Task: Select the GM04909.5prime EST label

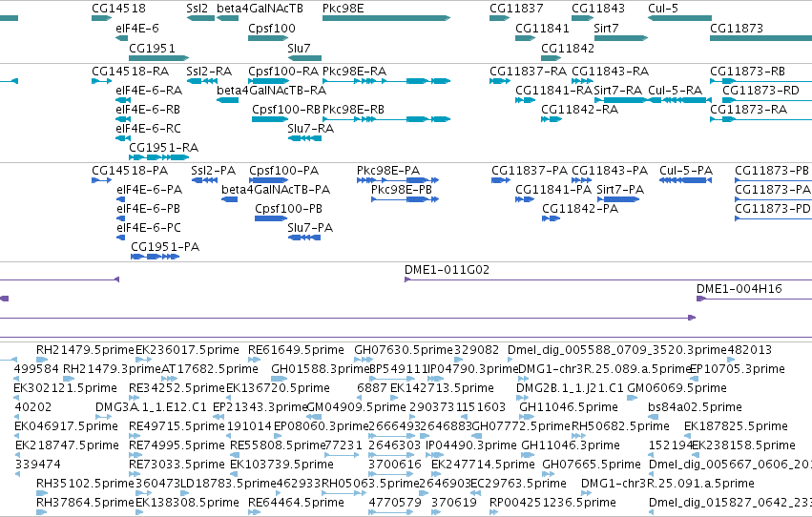Action: (x=356, y=407)
